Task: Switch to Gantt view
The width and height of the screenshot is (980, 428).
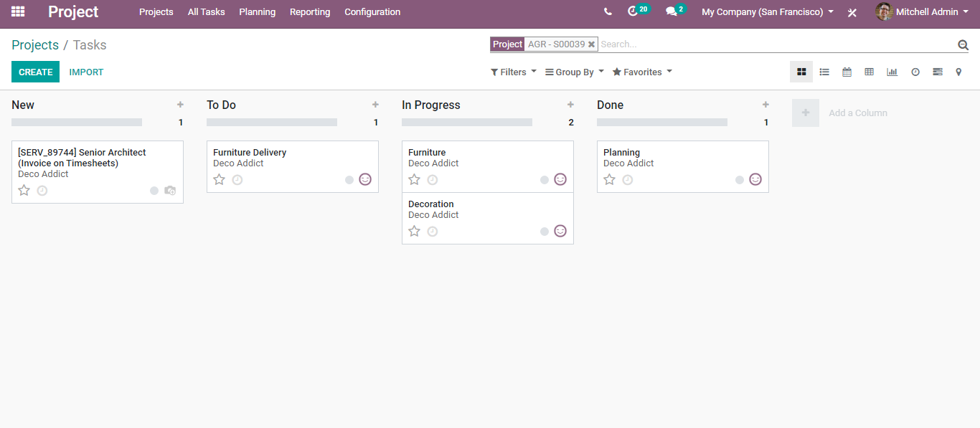Action: 937,72
